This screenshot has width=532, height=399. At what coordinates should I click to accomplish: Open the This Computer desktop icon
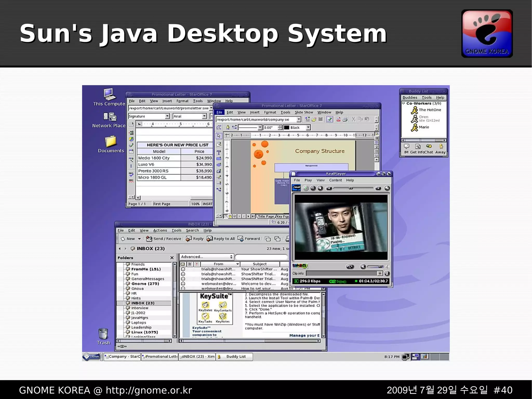[x=109, y=97]
